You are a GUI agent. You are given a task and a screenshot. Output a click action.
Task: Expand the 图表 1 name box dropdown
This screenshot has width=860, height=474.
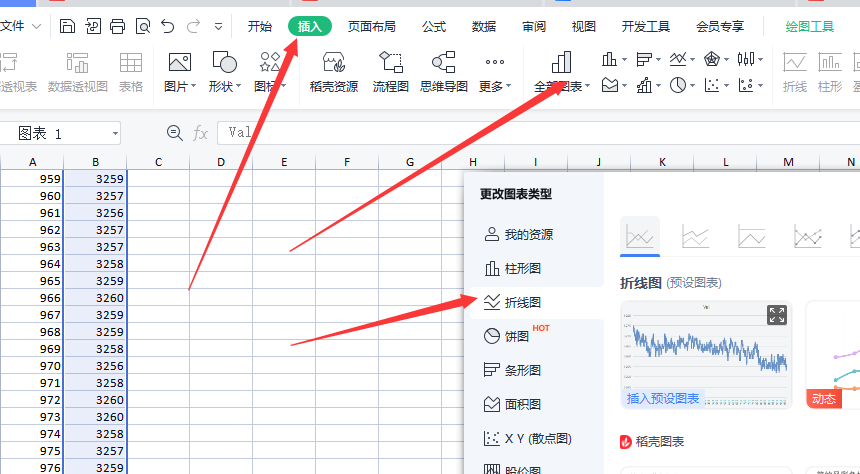115,133
